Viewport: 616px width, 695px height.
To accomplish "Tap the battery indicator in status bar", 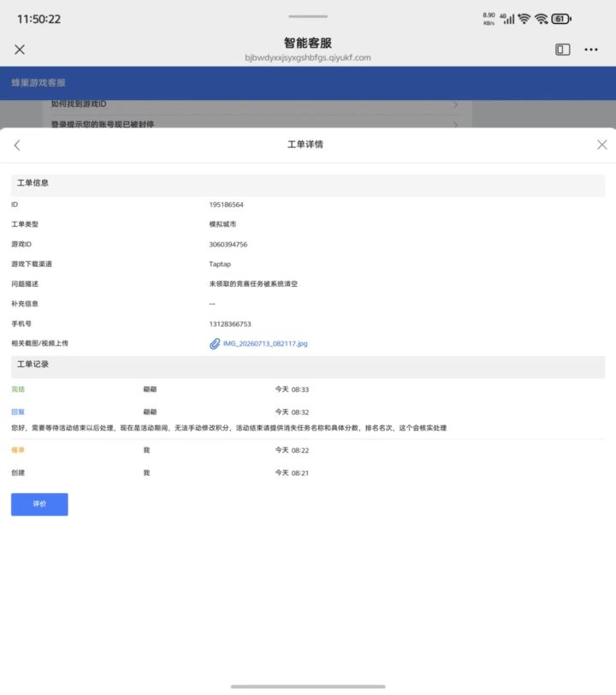I will pyautogui.click(x=561, y=19).
